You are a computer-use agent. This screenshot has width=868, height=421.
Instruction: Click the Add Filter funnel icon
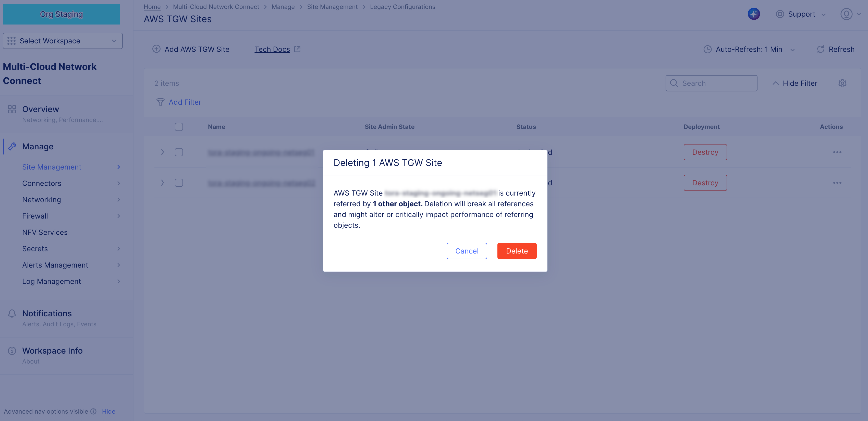coord(161,102)
